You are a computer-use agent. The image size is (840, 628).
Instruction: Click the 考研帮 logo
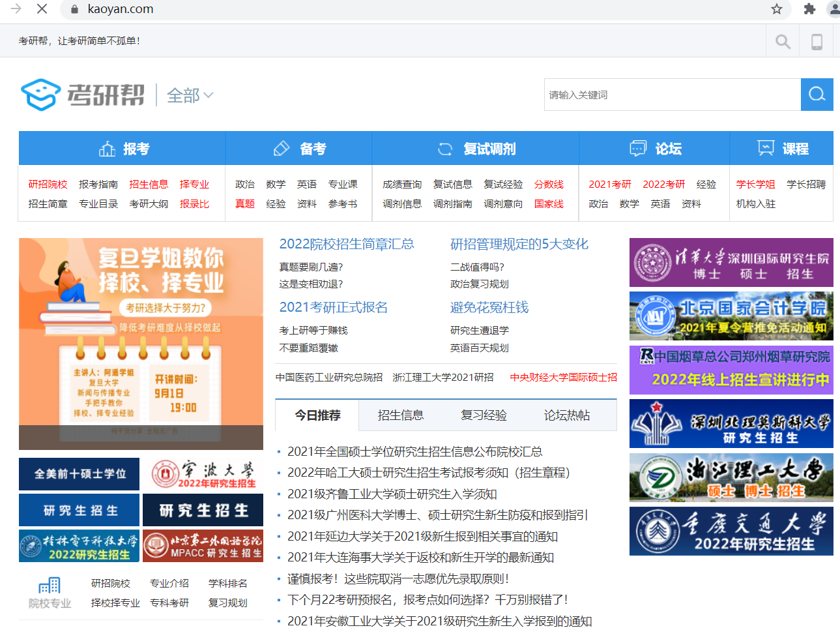[83, 95]
